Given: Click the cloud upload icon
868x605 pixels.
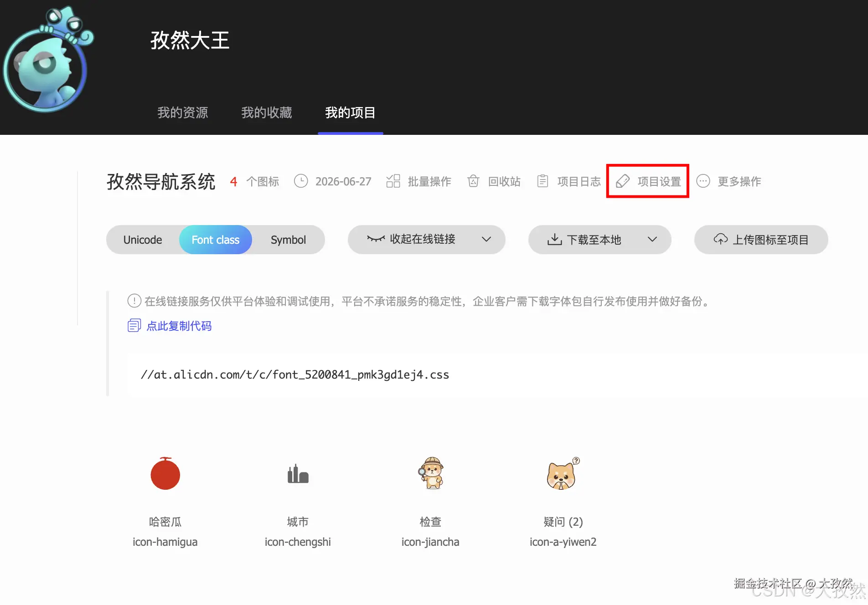Looking at the screenshot, I should [721, 239].
